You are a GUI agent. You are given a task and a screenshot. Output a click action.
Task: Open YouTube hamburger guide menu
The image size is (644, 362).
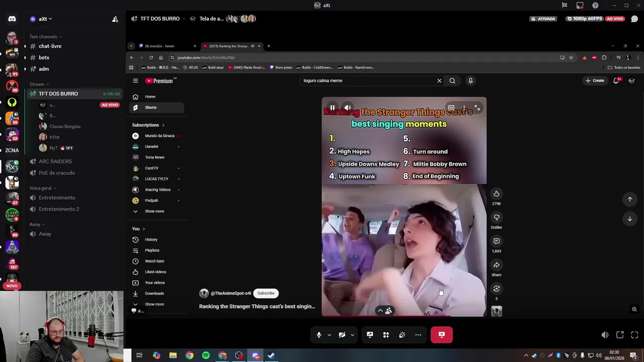135,80
